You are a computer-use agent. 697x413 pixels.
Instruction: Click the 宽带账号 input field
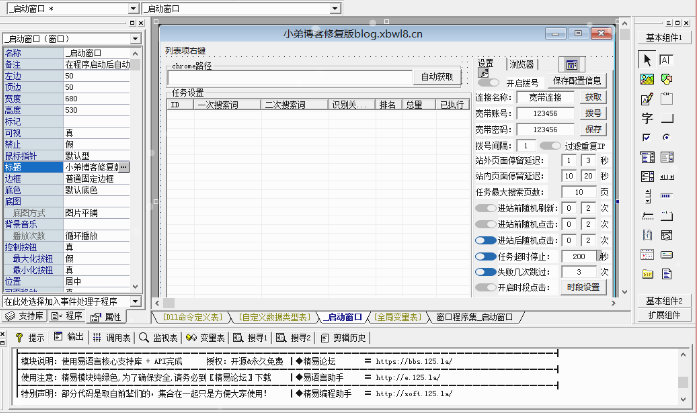(545, 113)
